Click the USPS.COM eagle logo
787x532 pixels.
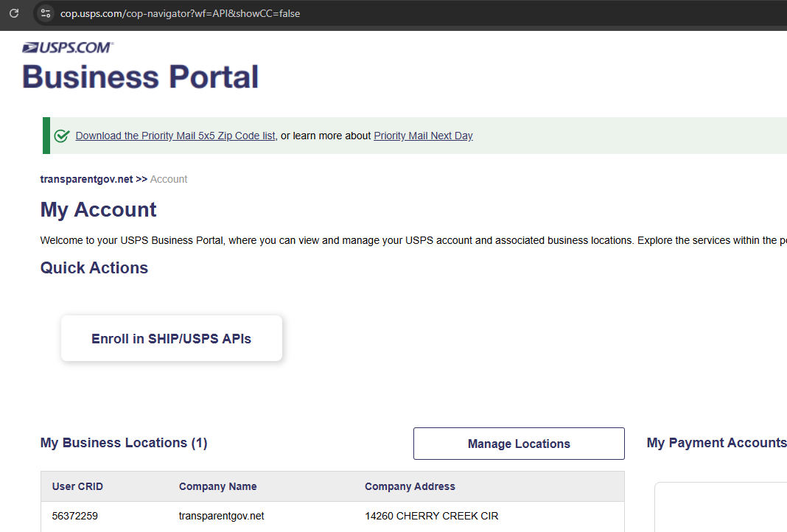click(68, 48)
